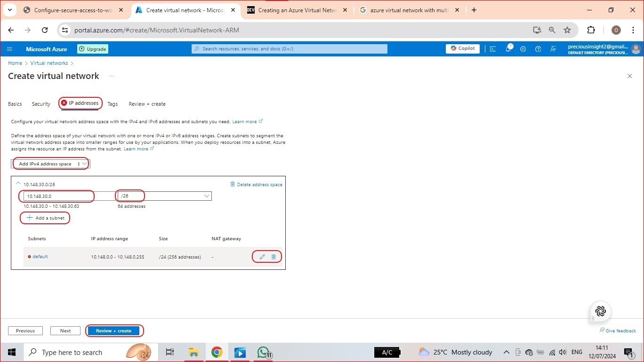This screenshot has width=644, height=362.
Task: Switch to the Tags tab
Action: pyautogui.click(x=113, y=104)
